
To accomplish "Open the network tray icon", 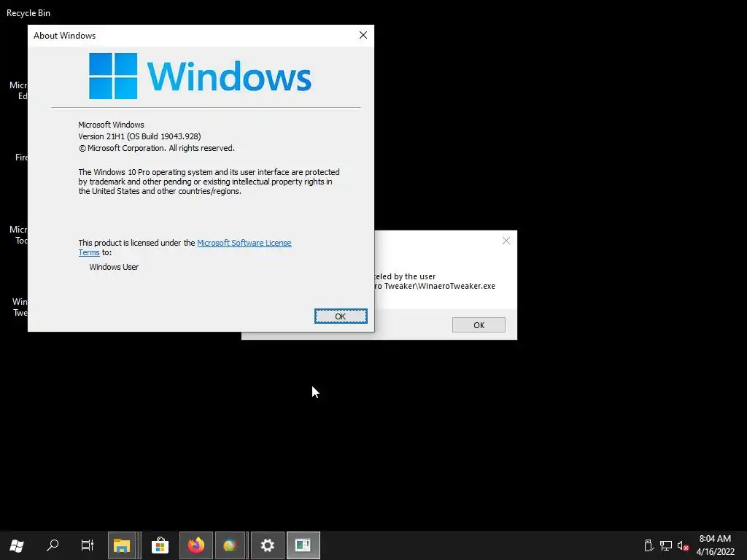I will pos(666,545).
